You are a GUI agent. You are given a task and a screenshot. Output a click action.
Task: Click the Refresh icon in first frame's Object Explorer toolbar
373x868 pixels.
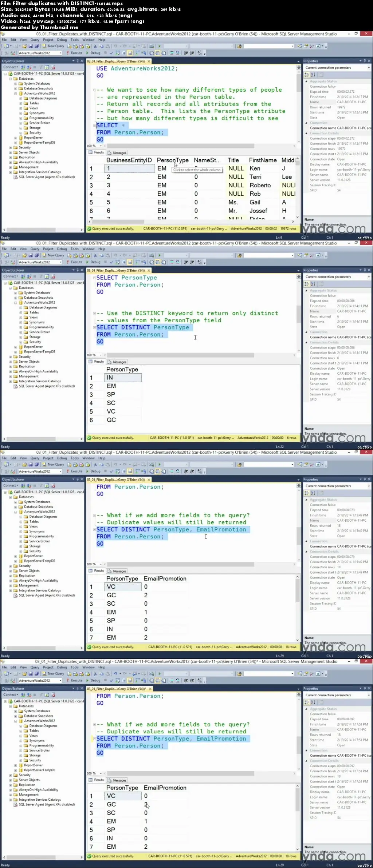[x=47, y=67]
